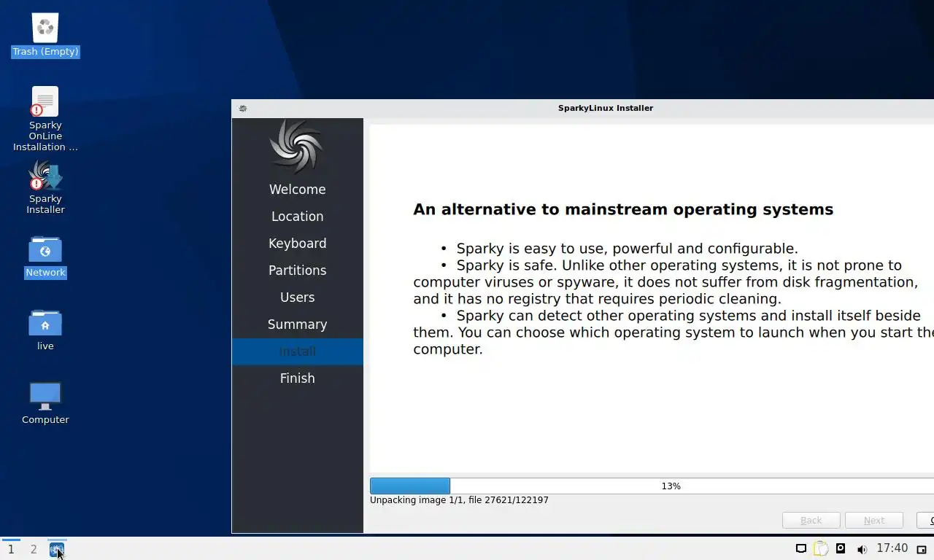The image size is (934, 560).
Task: Launch the Sparky Installer desktop icon
Action: [x=45, y=187]
